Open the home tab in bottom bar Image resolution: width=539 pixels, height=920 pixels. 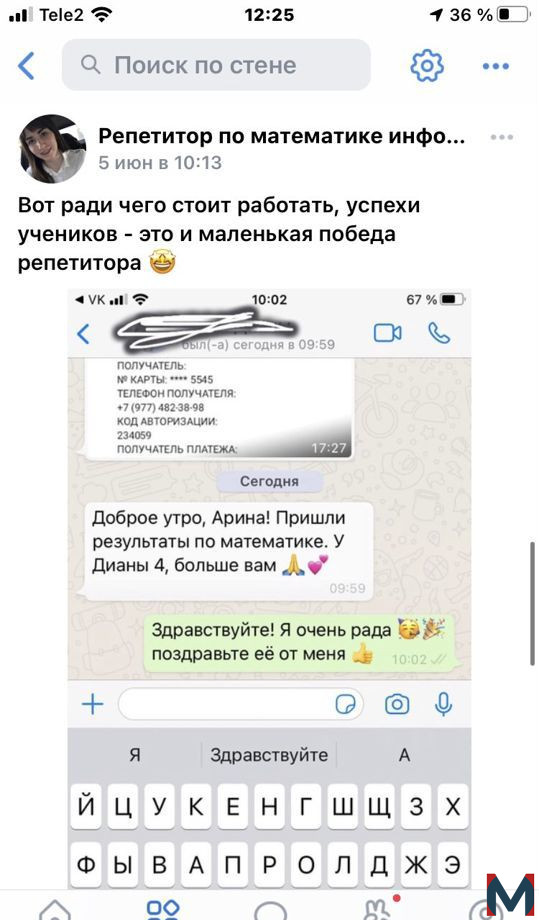[x=55, y=909]
